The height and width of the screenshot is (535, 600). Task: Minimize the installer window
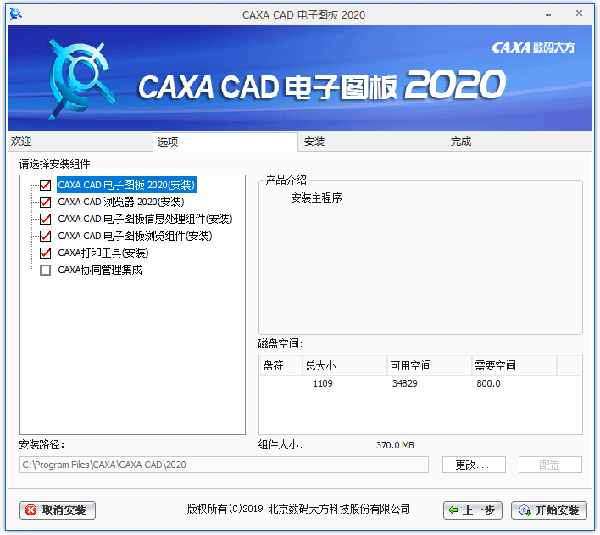(549, 15)
